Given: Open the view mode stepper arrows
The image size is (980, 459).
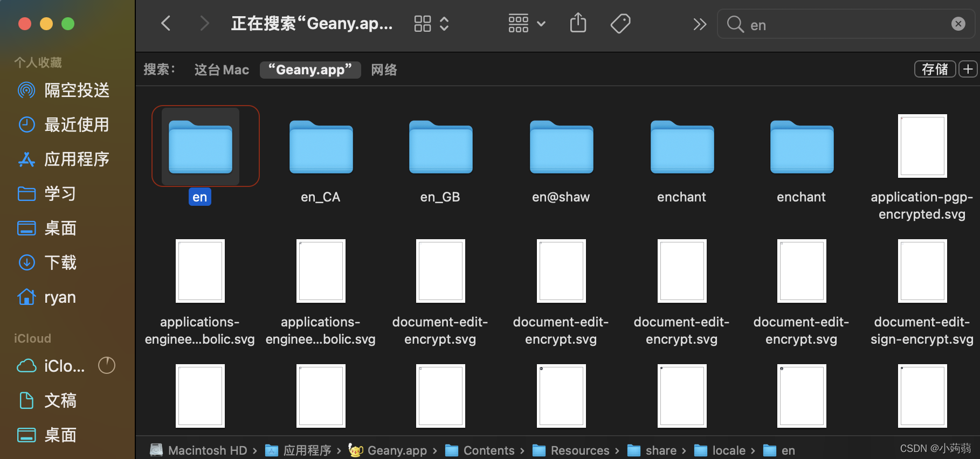Looking at the screenshot, I should tap(444, 24).
